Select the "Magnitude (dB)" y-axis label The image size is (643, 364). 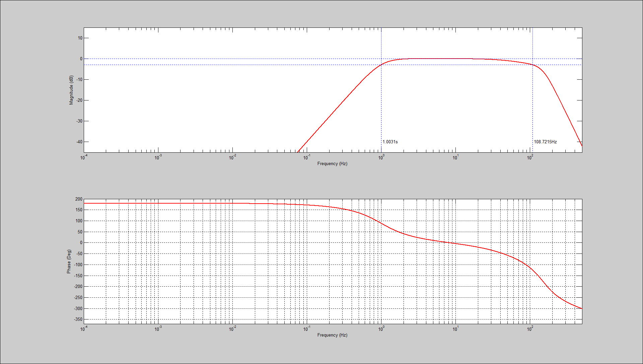(x=71, y=90)
